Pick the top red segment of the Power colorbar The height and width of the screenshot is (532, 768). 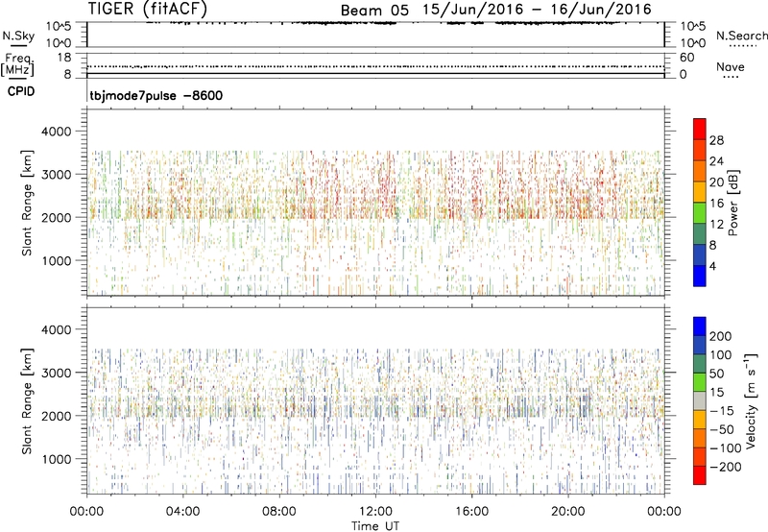[700, 129]
